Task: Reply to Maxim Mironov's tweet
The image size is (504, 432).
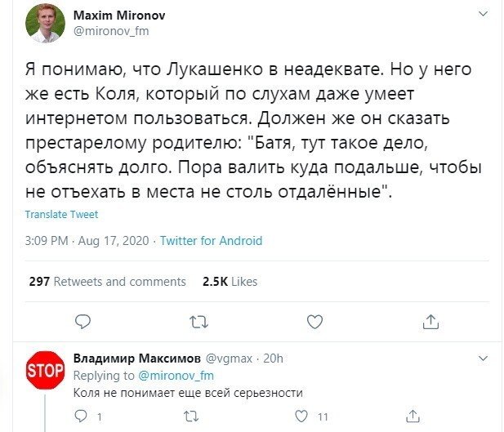Action: point(82,322)
